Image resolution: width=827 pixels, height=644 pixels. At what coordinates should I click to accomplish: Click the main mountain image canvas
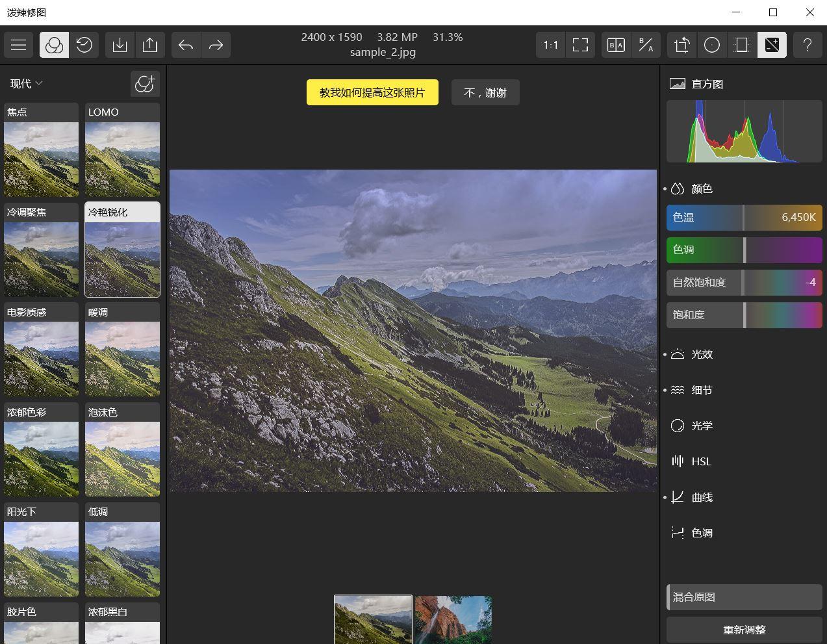[x=413, y=331]
